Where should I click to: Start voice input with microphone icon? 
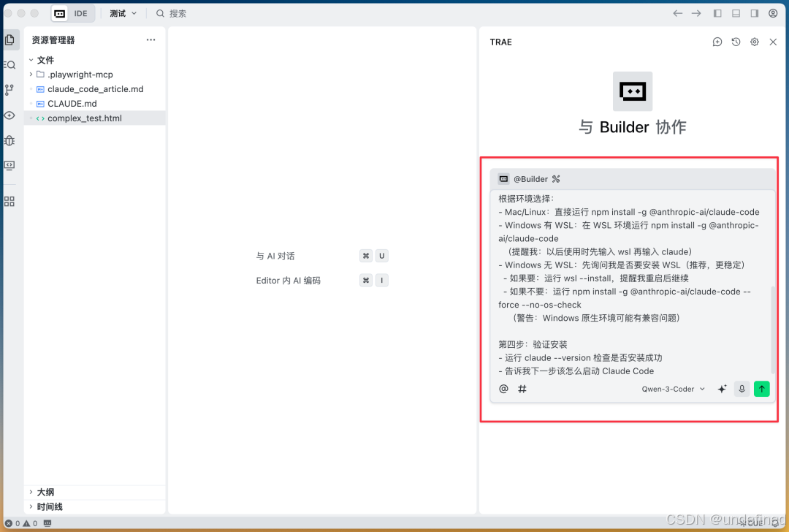tap(742, 389)
